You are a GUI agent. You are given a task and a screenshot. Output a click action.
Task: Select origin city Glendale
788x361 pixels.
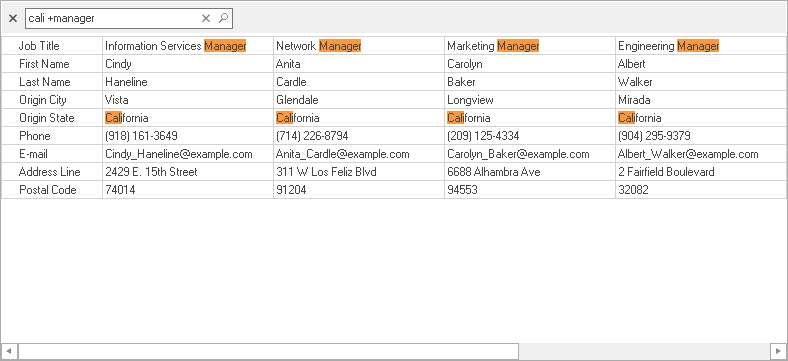tap(359, 100)
